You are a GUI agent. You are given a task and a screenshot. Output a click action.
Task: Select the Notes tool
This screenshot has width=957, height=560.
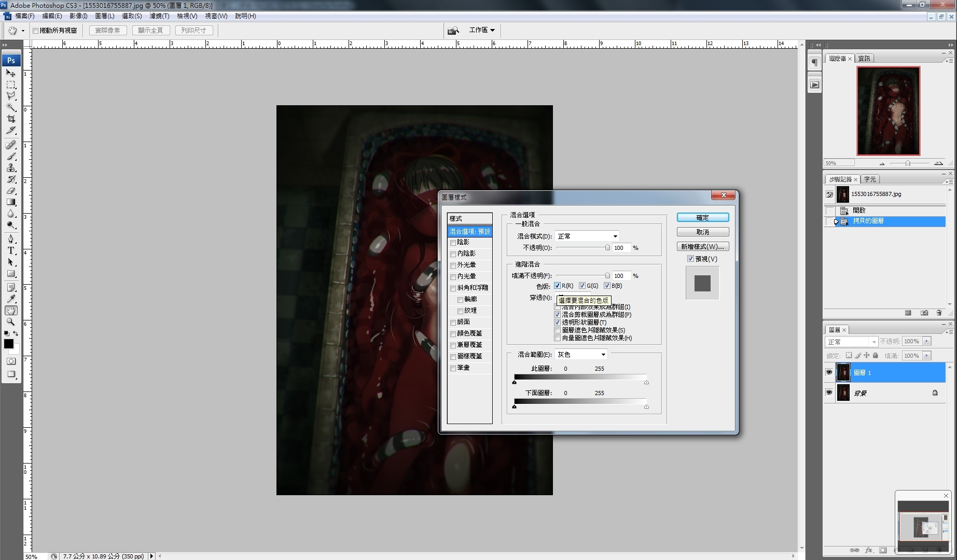(x=11, y=287)
